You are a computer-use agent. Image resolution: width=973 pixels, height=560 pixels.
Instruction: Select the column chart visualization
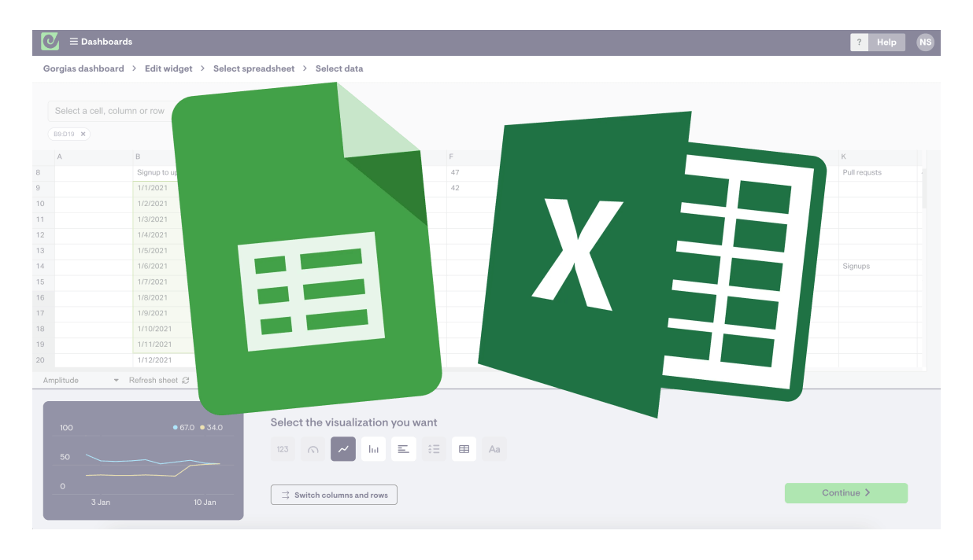[373, 450]
